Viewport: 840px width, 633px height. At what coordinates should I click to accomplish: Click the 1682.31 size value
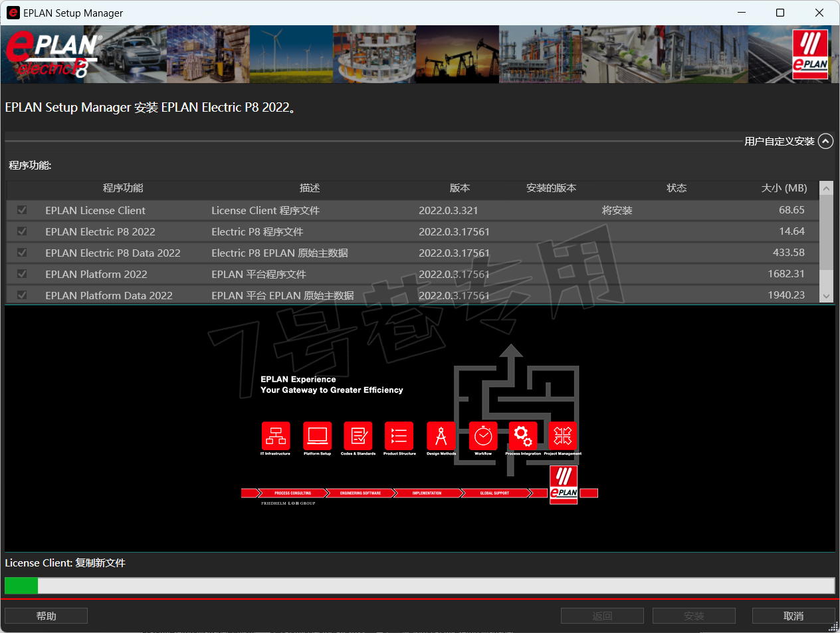coord(786,274)
